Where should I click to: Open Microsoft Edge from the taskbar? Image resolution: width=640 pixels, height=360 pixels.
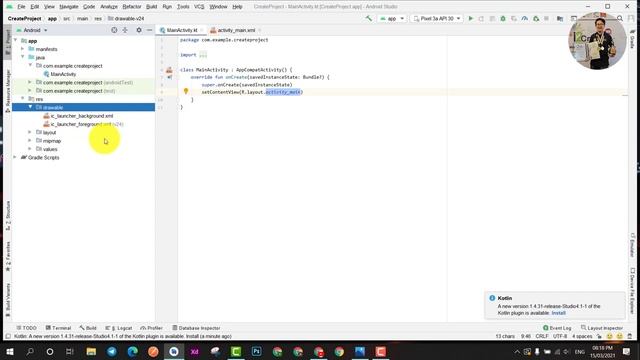click(x=132, y=351)
